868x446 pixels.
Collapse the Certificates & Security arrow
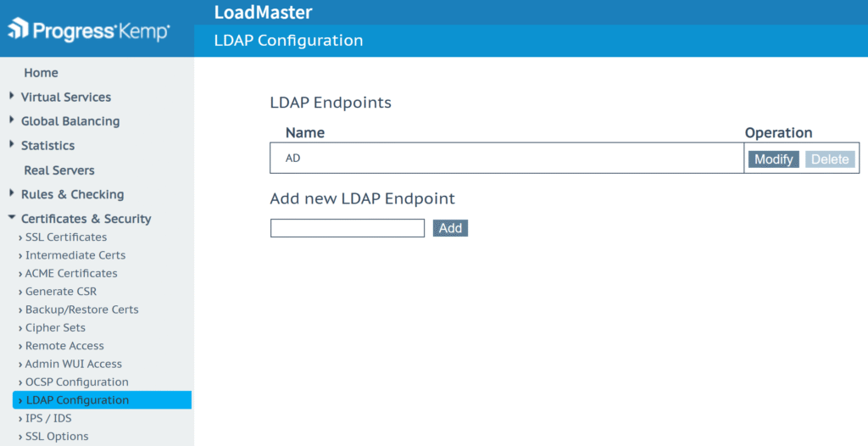pyautogui.click(x=12, y=218)
